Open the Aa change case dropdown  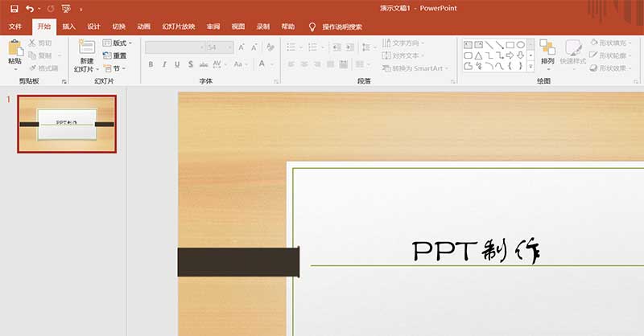(241, 64)
